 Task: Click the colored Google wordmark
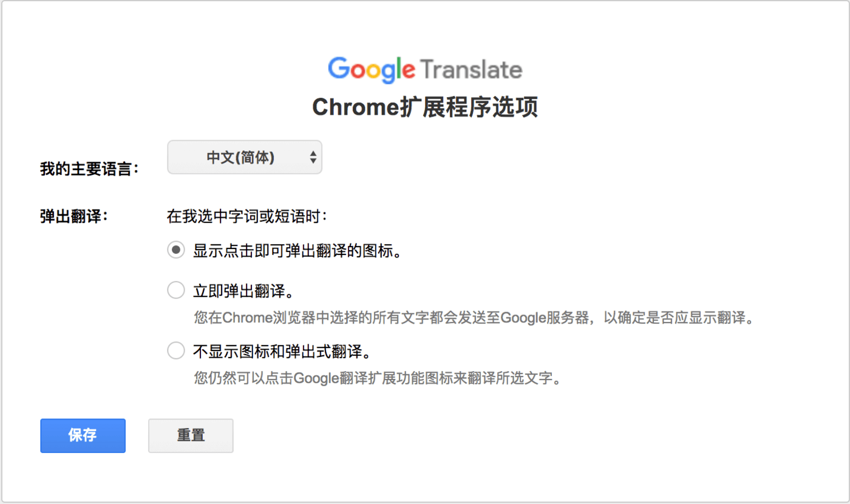372,70
